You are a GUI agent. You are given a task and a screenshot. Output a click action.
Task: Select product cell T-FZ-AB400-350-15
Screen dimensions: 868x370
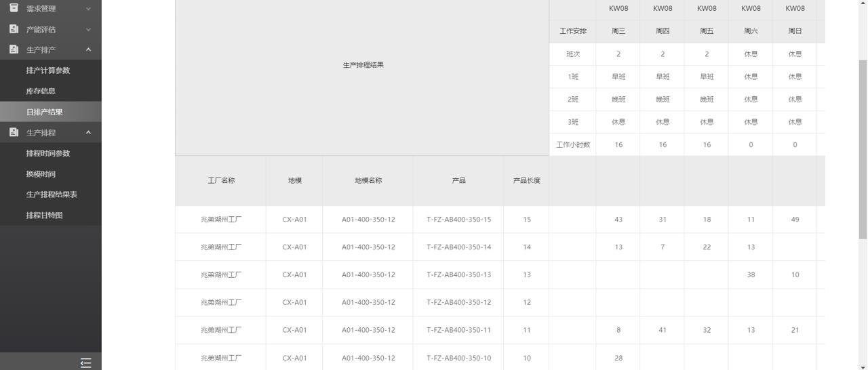[458, 220]
